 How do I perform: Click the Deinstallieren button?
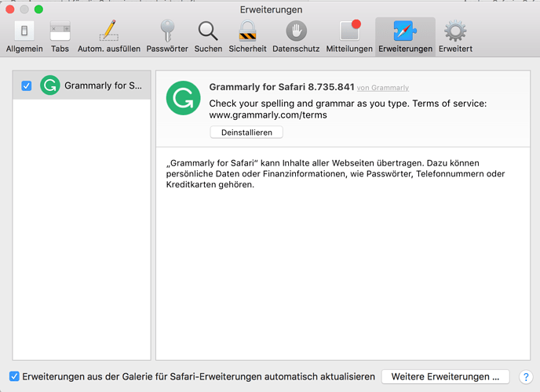coord(246,132)
